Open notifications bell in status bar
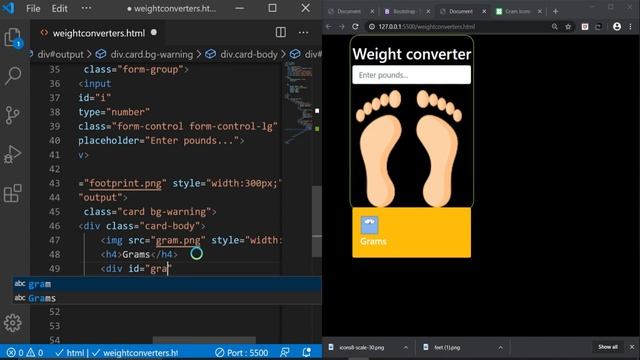This screenshot has width=640, height=360. click(307, 352)
